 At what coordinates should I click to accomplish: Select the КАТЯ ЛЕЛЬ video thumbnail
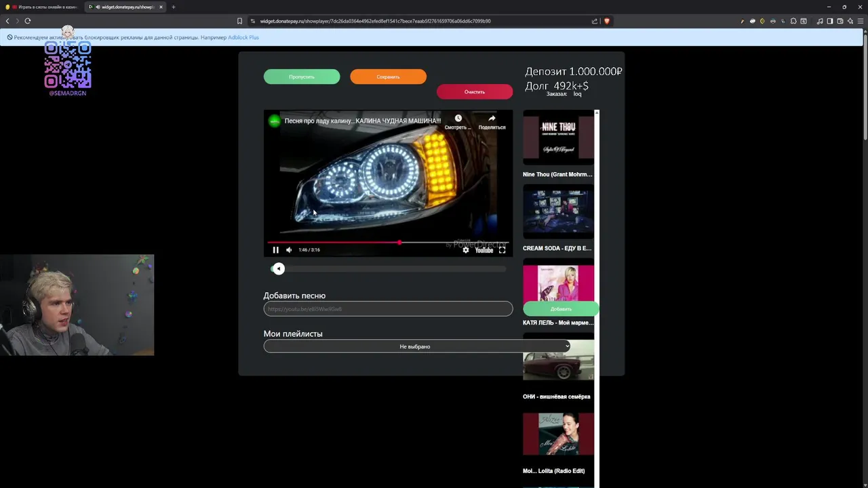coord(558,282)
